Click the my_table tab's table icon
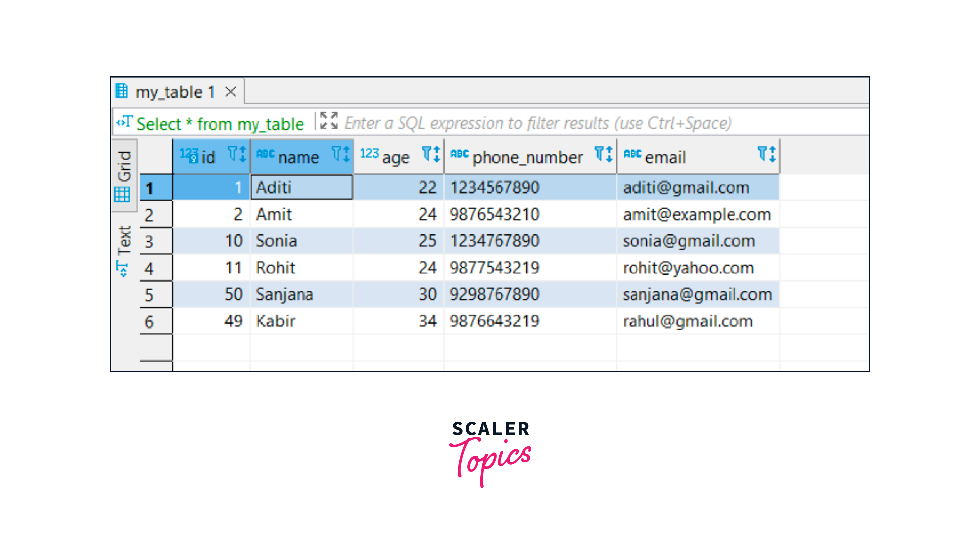 pyautogui.click(x=122, y=91)
